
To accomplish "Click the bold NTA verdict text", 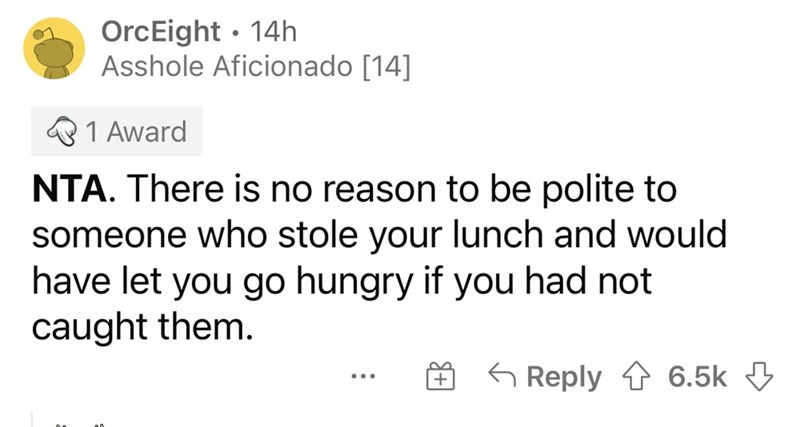I will pyautogui.click(x=70, y=189).
